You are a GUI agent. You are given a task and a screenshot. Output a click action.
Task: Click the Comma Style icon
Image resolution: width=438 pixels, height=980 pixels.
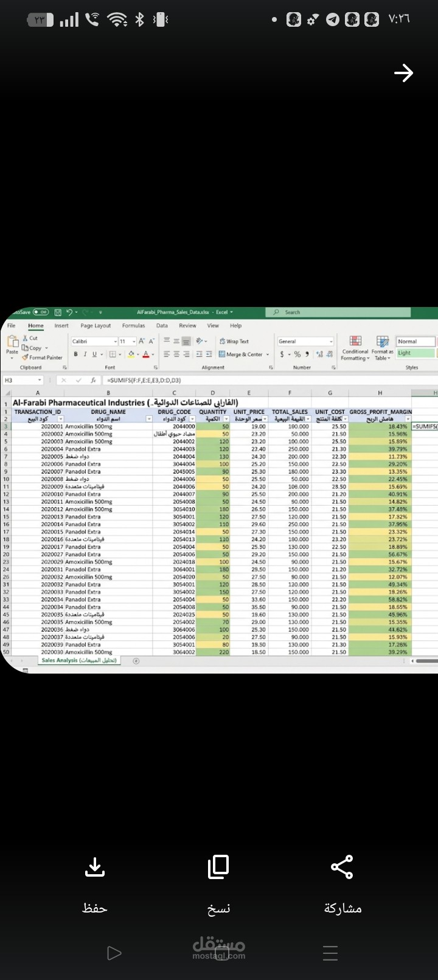click(307, 354)
